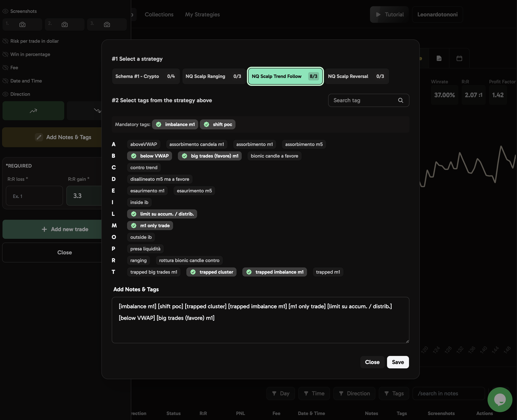The height and width of the screenshot is (420, 517).
Task: Click Close in the left trade panel
Action: [x=52, y=252]
